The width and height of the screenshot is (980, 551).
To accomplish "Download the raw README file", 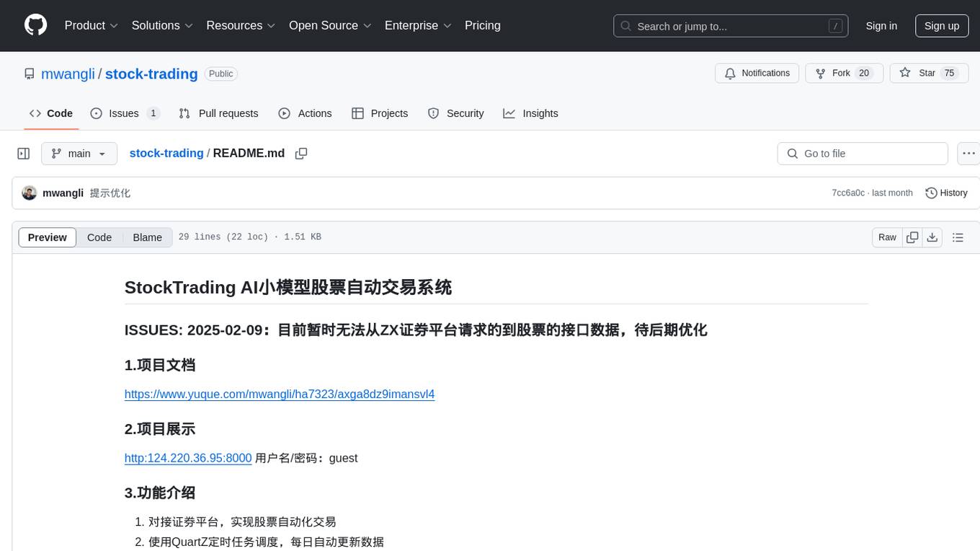I will 932,237.
